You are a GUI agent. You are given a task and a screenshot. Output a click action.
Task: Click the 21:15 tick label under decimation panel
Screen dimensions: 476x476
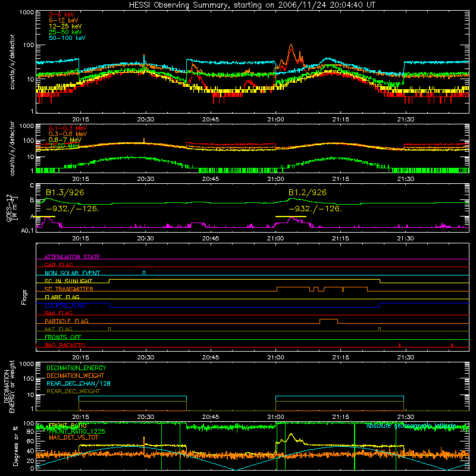pos(340,417)
